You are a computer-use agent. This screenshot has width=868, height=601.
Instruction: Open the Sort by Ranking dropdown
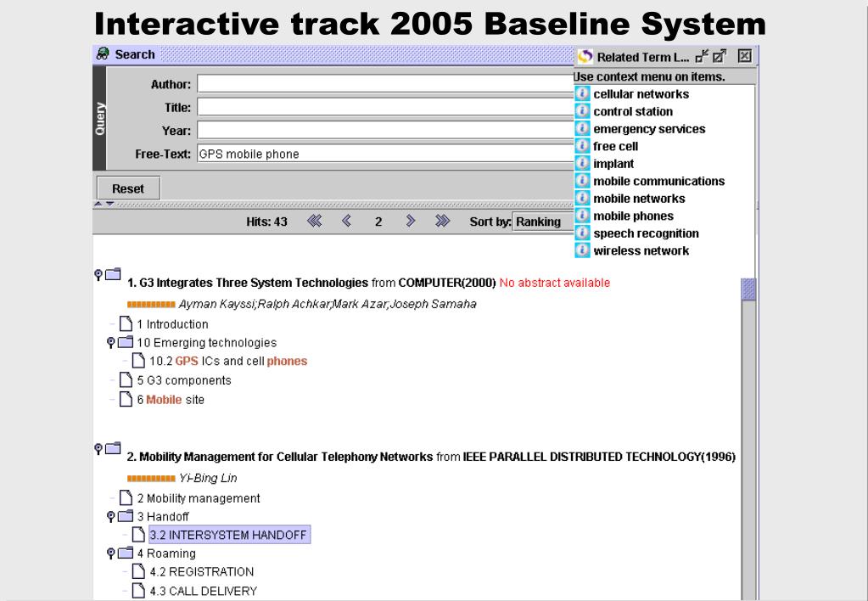click(544, 222)
